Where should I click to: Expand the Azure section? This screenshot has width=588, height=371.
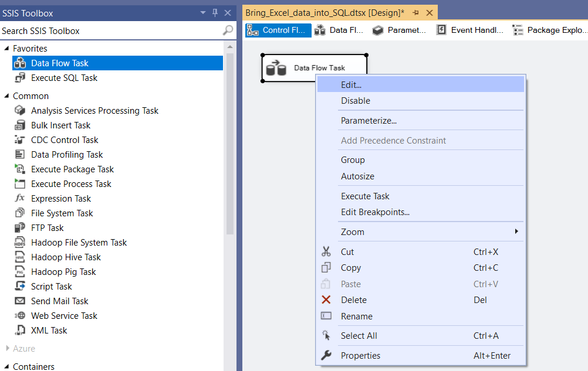point(6,349)
